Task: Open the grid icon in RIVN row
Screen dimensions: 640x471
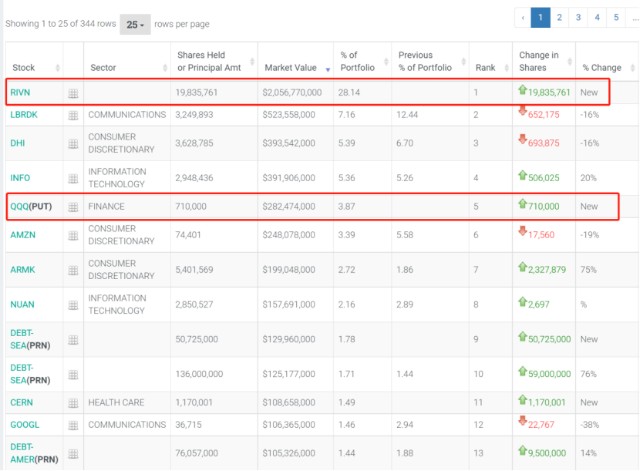Action: (x=73, y=93)
